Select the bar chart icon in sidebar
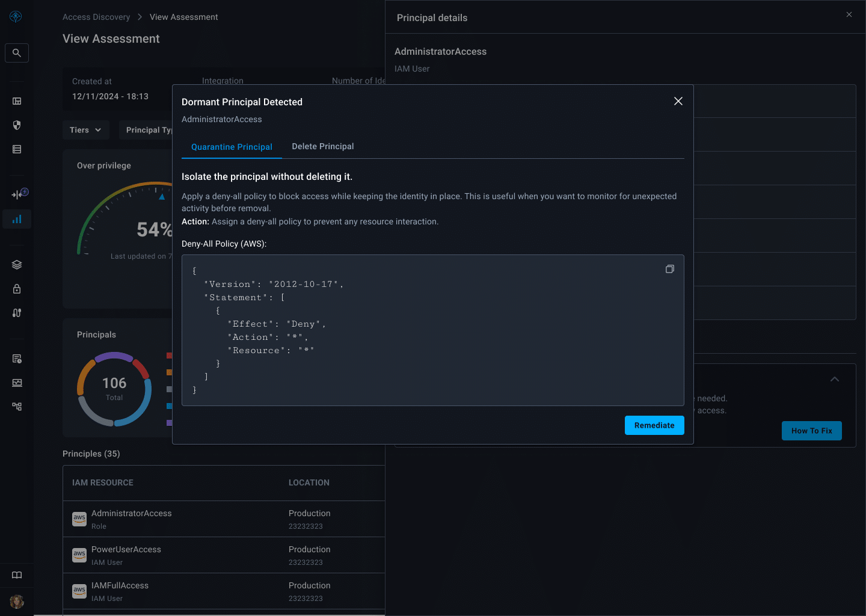Viewport: 866px width, 616px height. [17, 219]
